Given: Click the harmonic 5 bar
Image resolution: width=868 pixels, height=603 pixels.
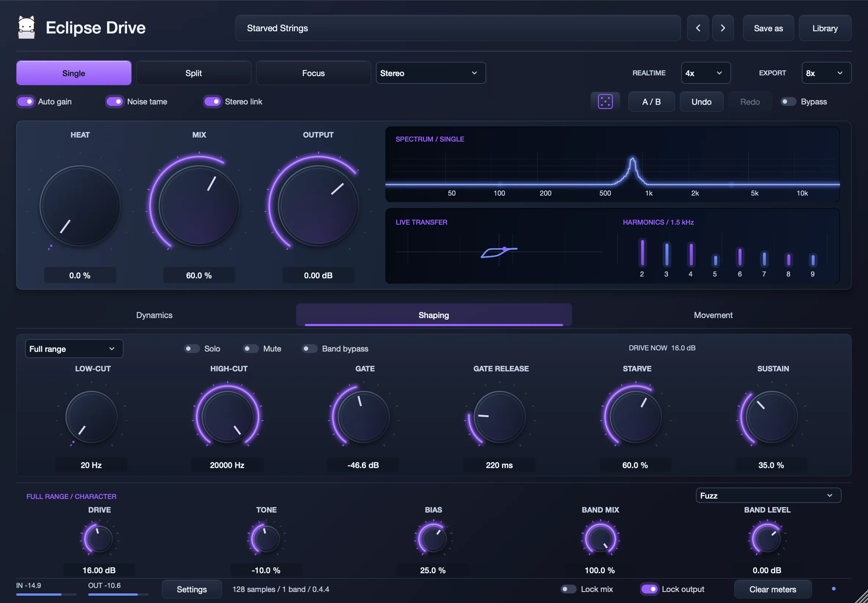Looking at the screenshot, I should [715, 260].
